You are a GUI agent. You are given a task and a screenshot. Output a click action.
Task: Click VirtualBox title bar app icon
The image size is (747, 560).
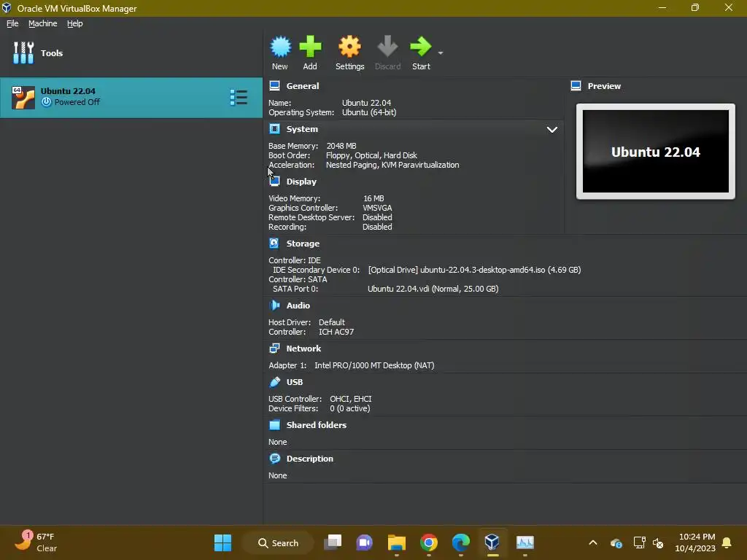(7, 8)
